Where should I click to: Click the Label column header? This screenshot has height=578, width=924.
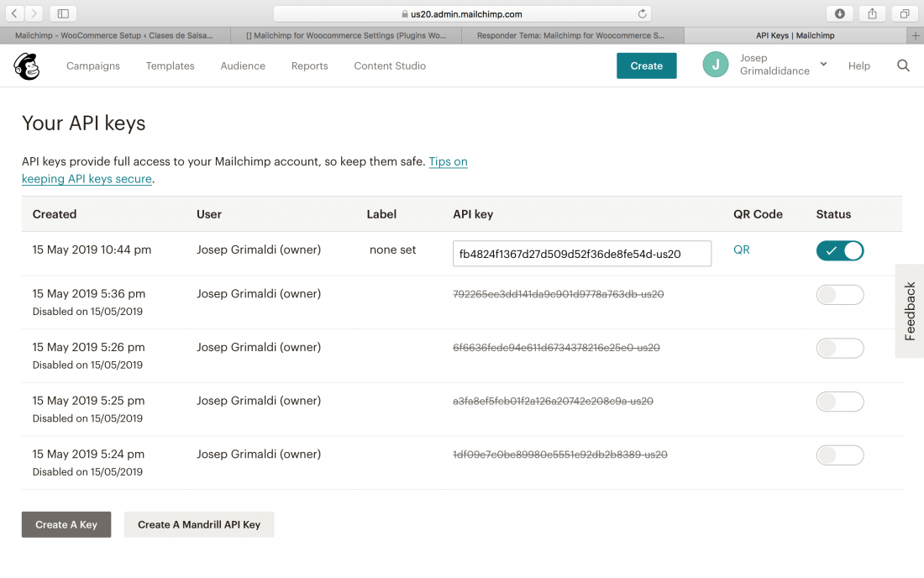coord(381,214)
